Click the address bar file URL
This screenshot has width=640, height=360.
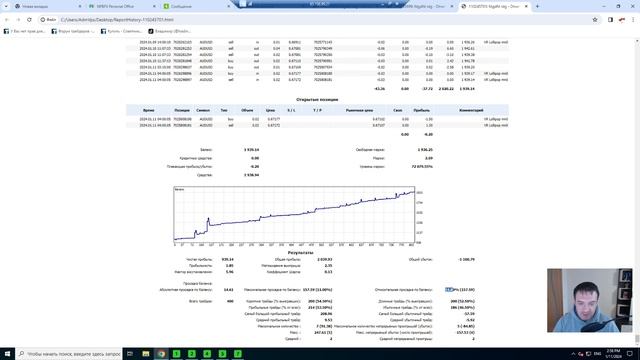click(117, 20)
